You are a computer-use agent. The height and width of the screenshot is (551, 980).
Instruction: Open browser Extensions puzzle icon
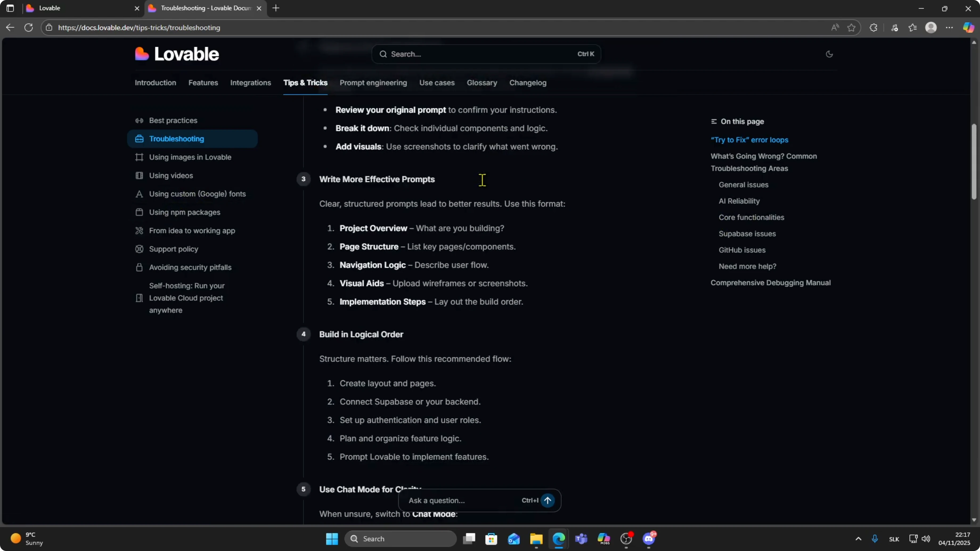click(x=873, y=27)
